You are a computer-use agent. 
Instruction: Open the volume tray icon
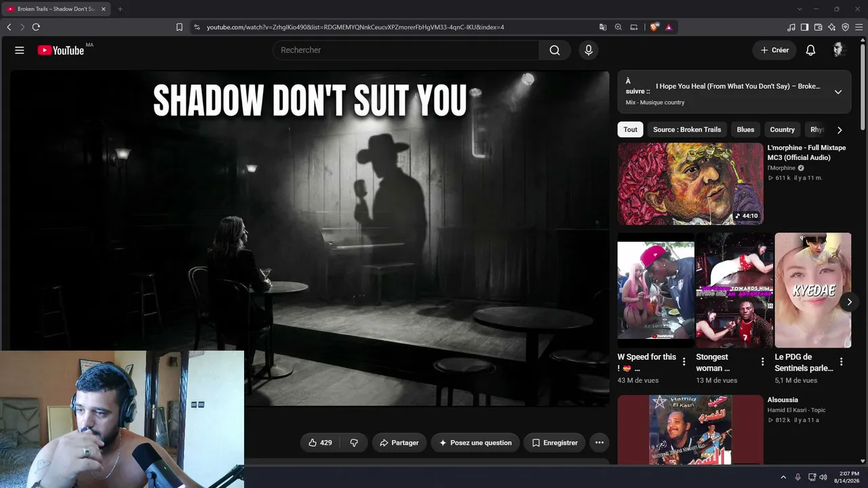pyautogui.click(x=823, y=477)
